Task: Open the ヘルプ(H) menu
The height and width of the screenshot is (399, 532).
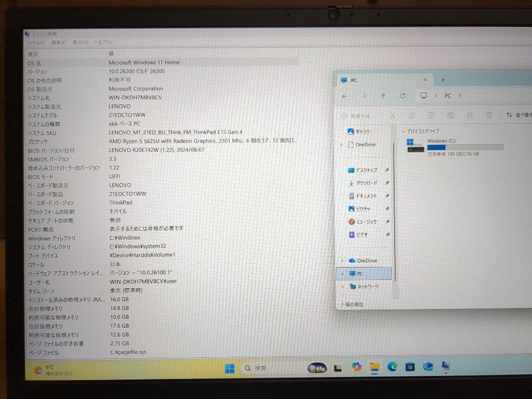Action: pyautogui.click(x=103, y=42)
